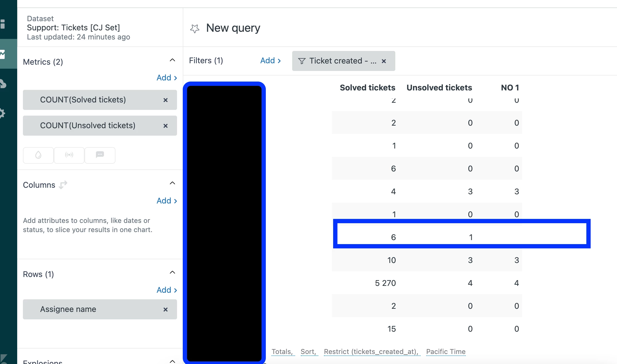Screen dimensions: 617x364
Task: Open the settings gear in the left sidebar
Action: 2,113
